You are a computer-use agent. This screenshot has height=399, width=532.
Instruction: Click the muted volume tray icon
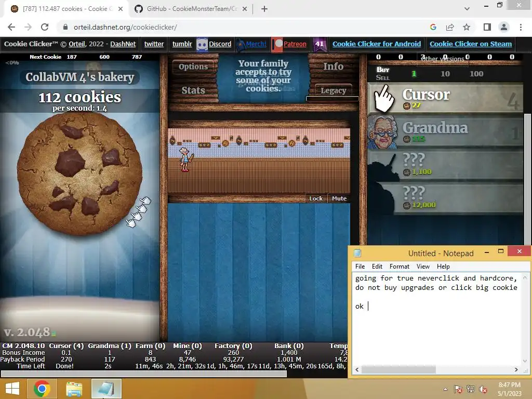coord(483,389)
